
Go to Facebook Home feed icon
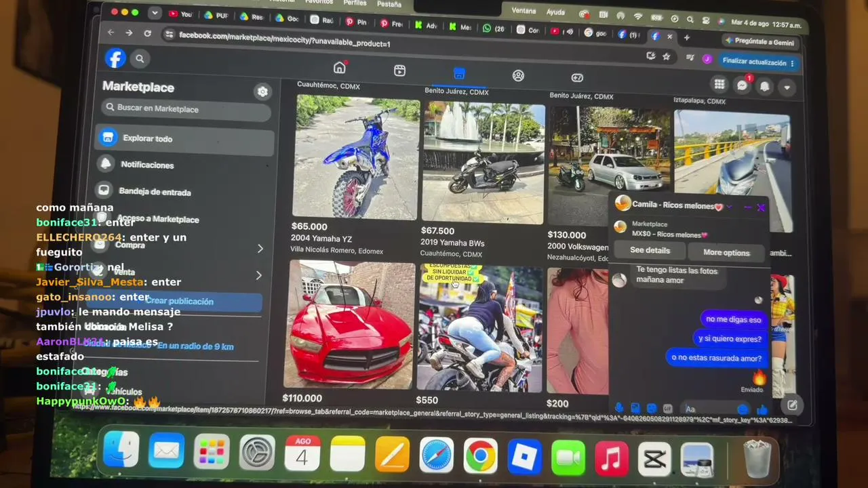[x=340, y=68]
